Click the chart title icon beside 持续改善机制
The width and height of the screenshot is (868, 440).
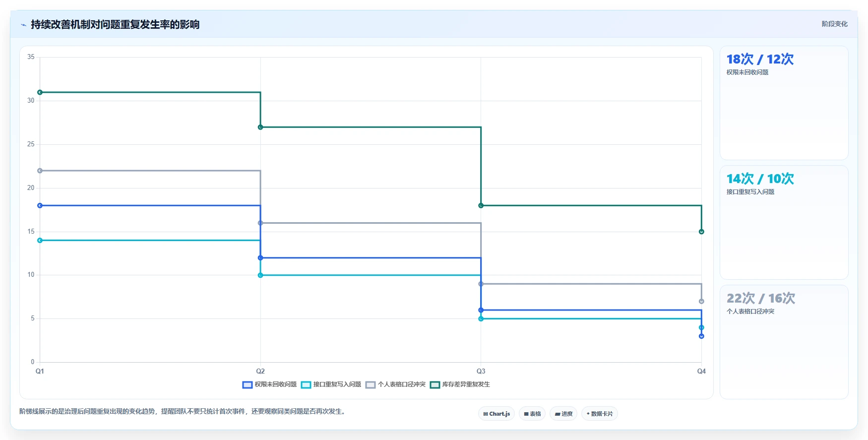(23, 25)
